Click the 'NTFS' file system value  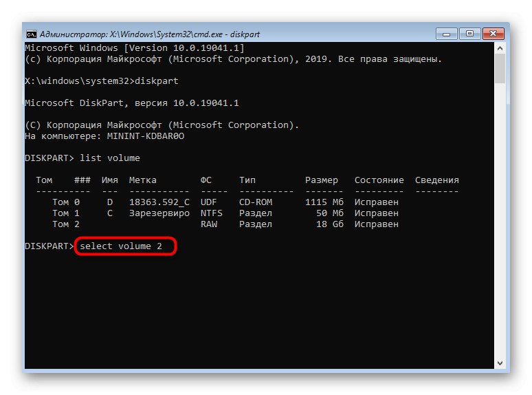pyautogui.click(x=212, y=213)
